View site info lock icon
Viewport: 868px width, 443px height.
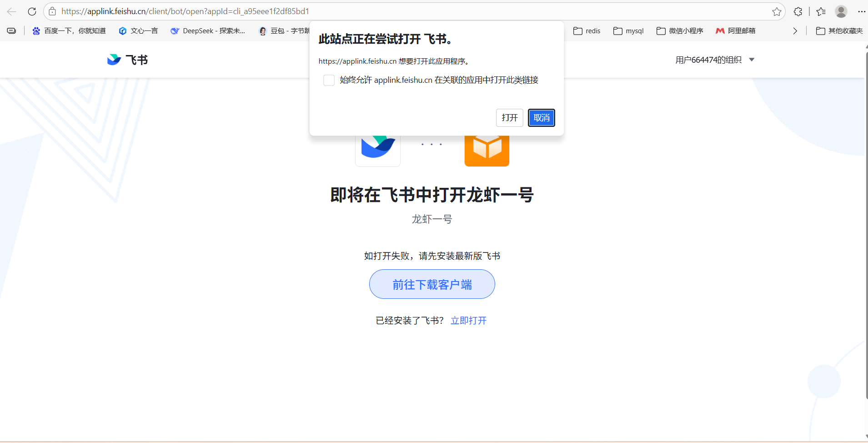[52, 11]
